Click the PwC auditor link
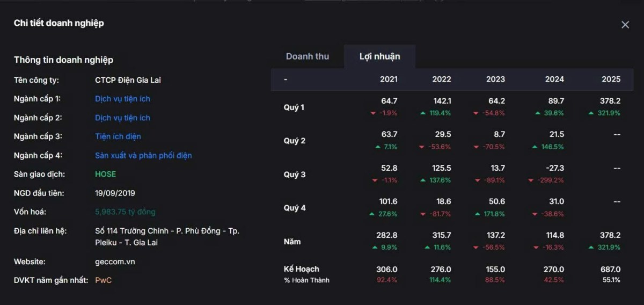Screen dimensions: 644x305 [x=103, y=280]
